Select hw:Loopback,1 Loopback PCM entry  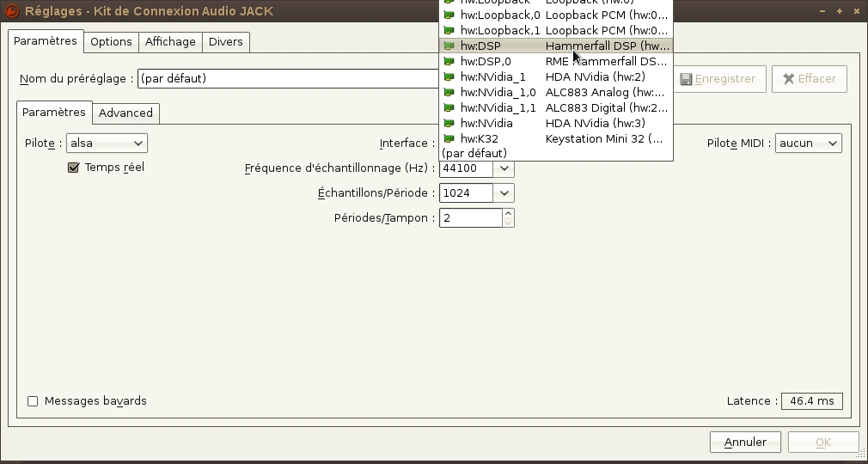556,30
